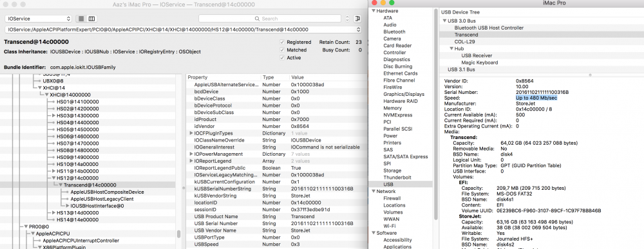The width and height of the screenshot is (644, 249).
Task: Select AppleACPICPUInterruptController in the tree
Action: click(81, 241)
